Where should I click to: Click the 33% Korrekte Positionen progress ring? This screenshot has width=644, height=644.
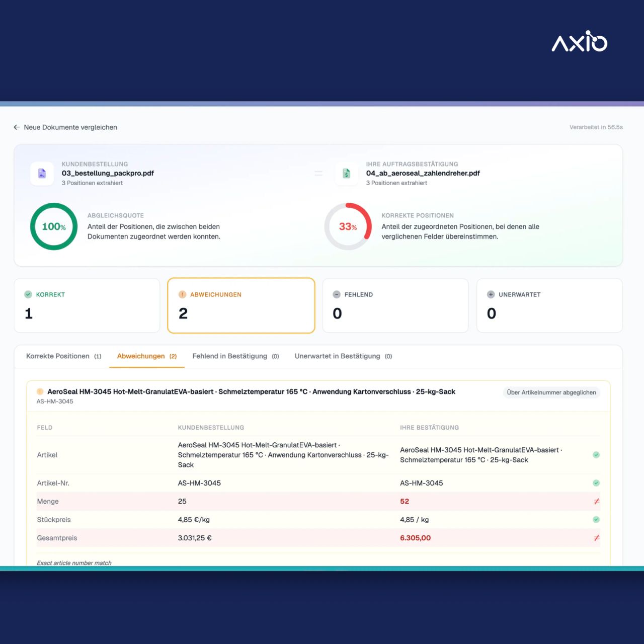pos(348,226)
